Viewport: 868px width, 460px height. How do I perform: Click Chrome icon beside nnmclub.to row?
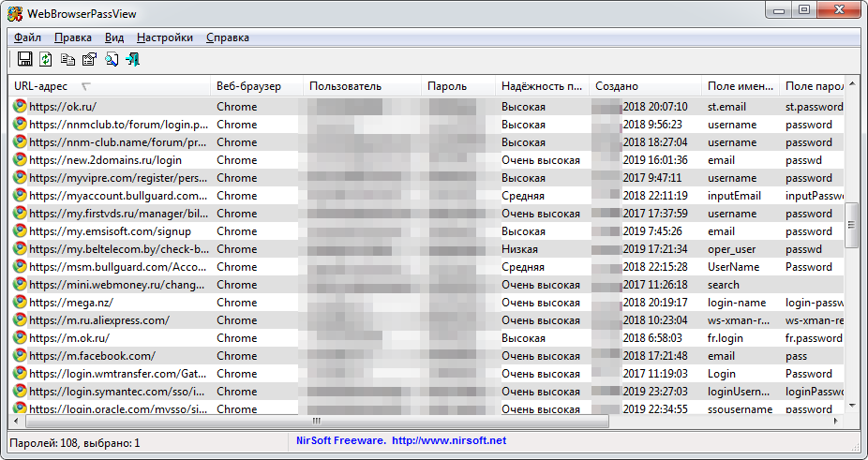[x=20, y=124]
